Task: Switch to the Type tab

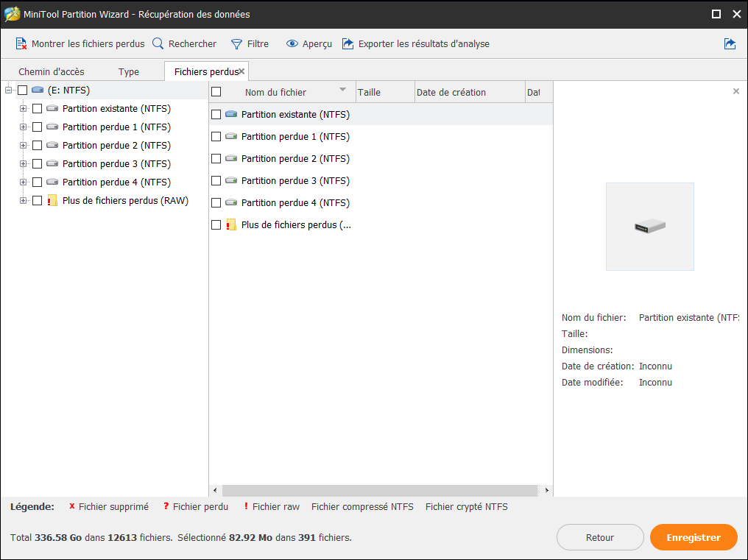Action: [129, 71]
